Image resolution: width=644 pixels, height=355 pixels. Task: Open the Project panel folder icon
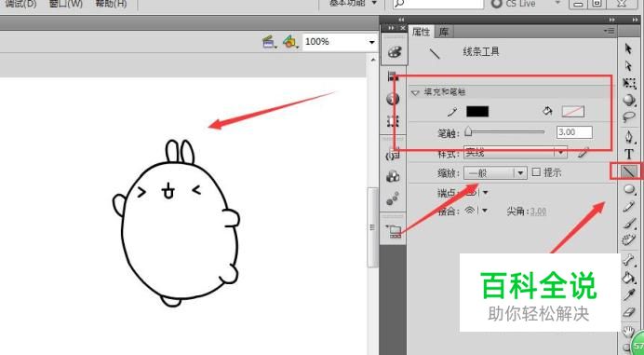[394, 231]
